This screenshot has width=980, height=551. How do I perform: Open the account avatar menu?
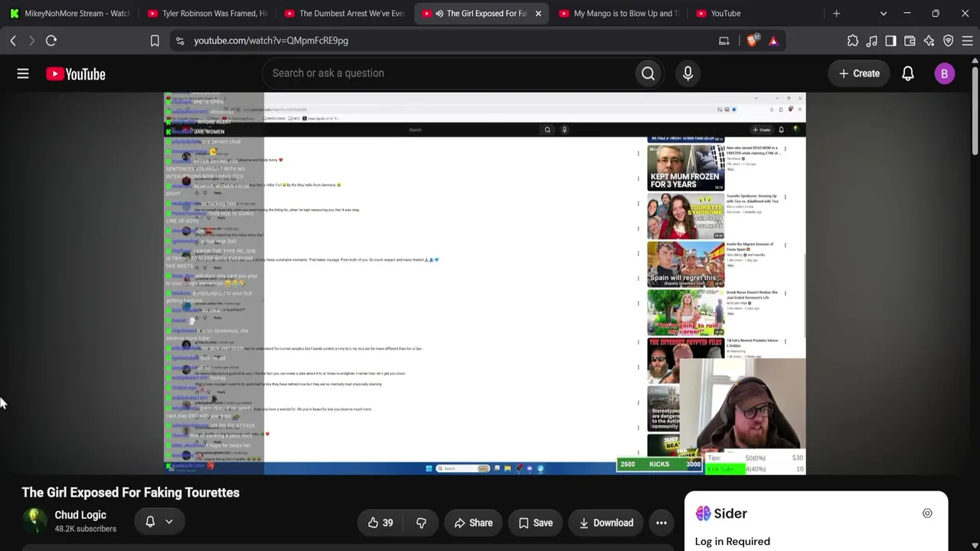click(x=944, y=73)
